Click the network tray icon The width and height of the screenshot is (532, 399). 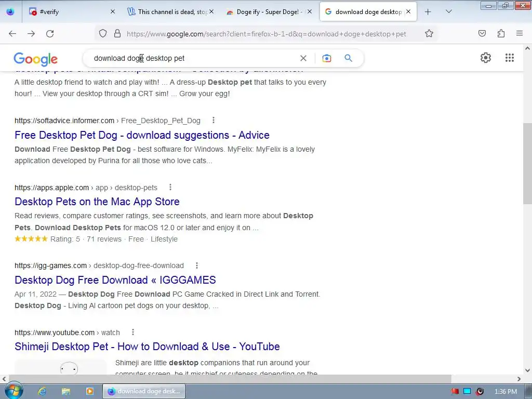pos(467,391)
